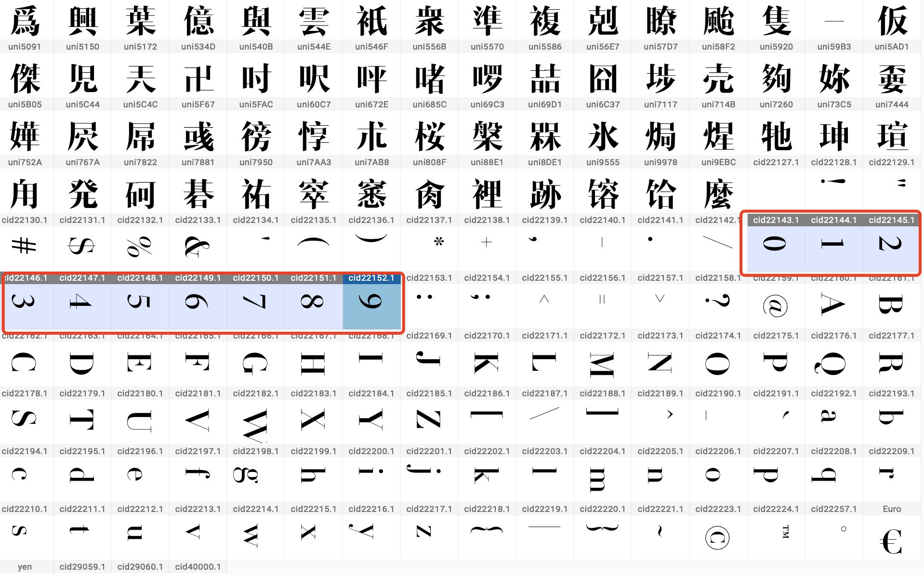The height and width of the screenshot is (575, 924).
Task: Select the highlighted digit 9 glyph cid22152.1
Action: click(371, 303)
